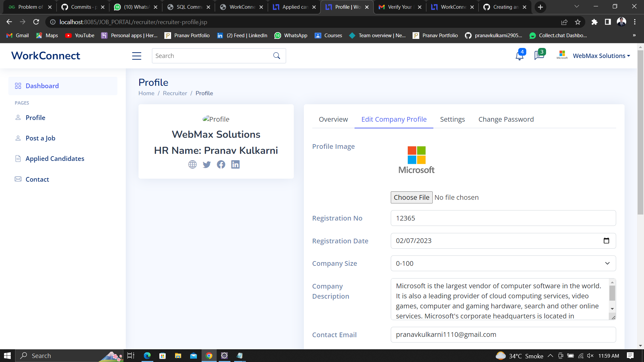Visit the Facebook profile icon
This screenshot has width=644, height=362.
click(x=221, y=165)
